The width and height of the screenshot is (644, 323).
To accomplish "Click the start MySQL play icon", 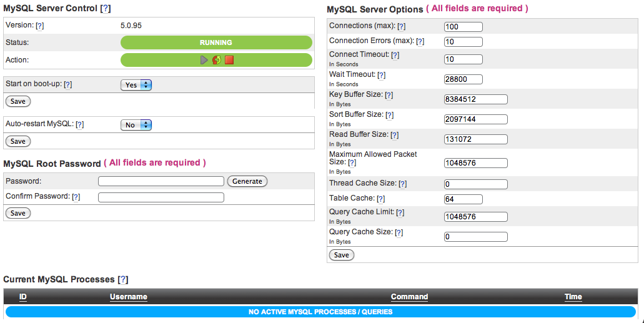I will click(204, 60).
